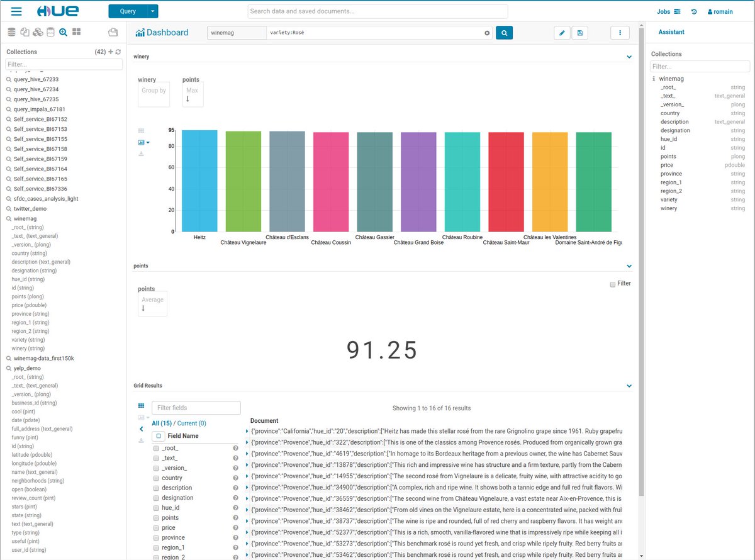The image size is (755, 560).
Task: Open the HBase cylinder source icon
Action: [x=51, y=31]
